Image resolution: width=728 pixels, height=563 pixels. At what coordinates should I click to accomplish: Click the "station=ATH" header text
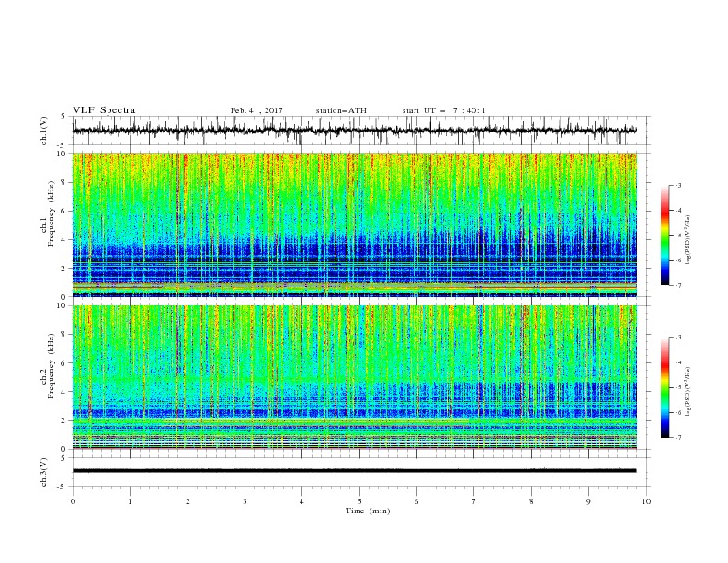click(341, 110)
